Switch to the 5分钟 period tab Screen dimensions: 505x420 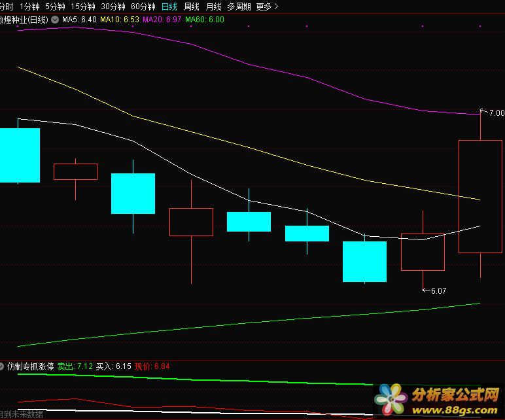coord(55,7)
